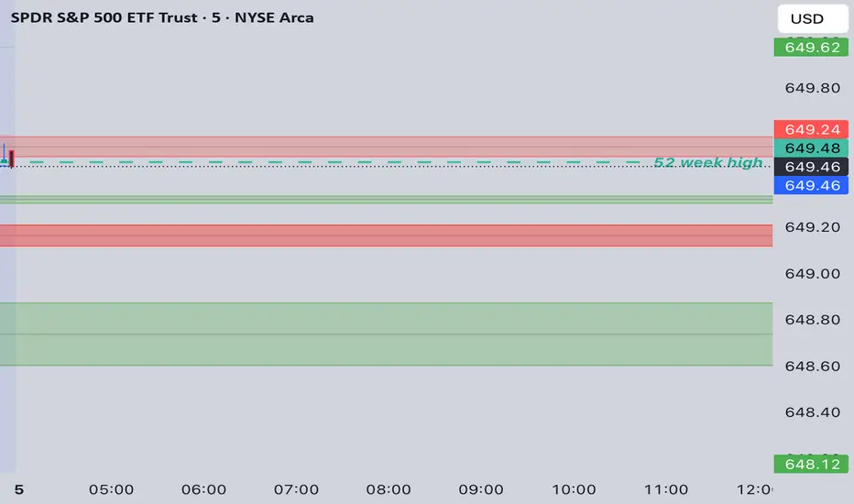Click the teal 649.48 price label

810,148
